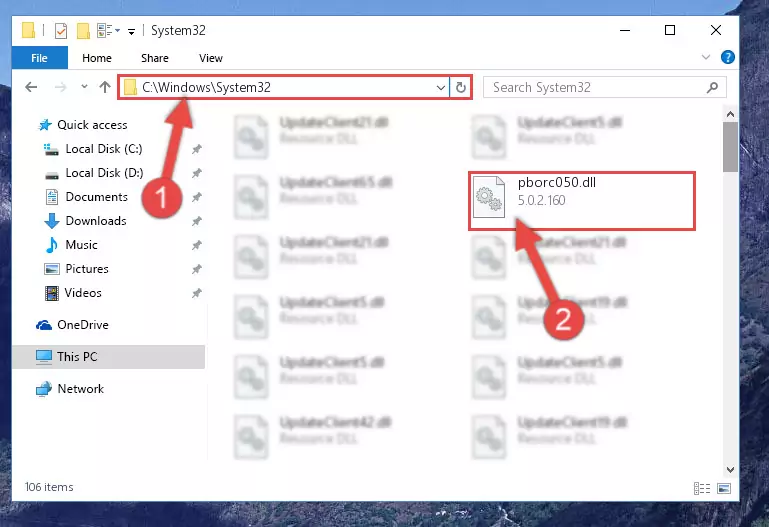
Task: Refresh the System32 folder
Action: pos(461,88)
